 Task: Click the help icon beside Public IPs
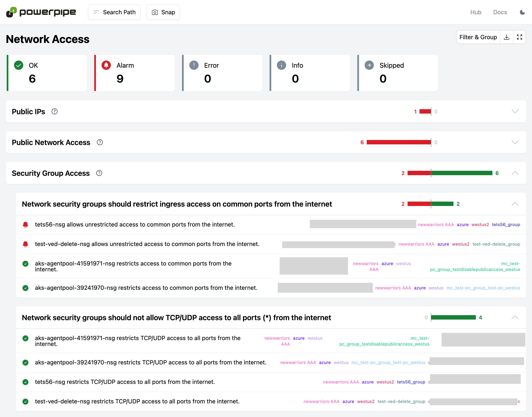click(x=54, y=111)
